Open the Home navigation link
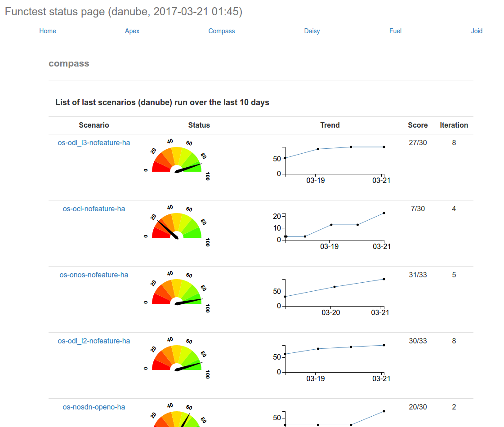This screenshot has width=504, height=427. click(x=48, y=31)
